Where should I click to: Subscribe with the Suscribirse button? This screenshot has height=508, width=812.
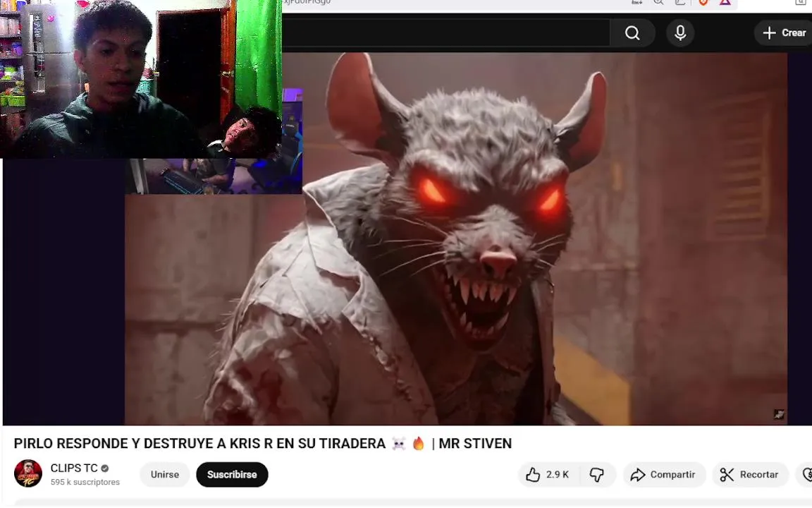(232, 474)
